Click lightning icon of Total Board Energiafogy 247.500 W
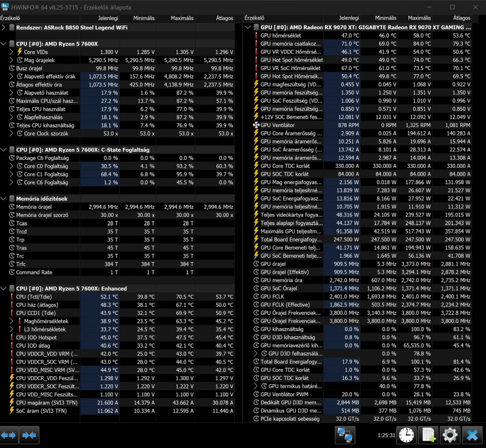 pos(256,240)
